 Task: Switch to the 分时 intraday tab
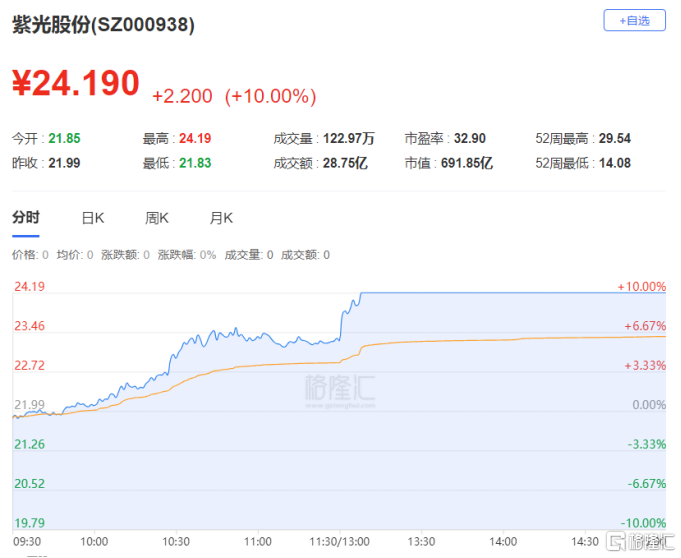[26, 218]
